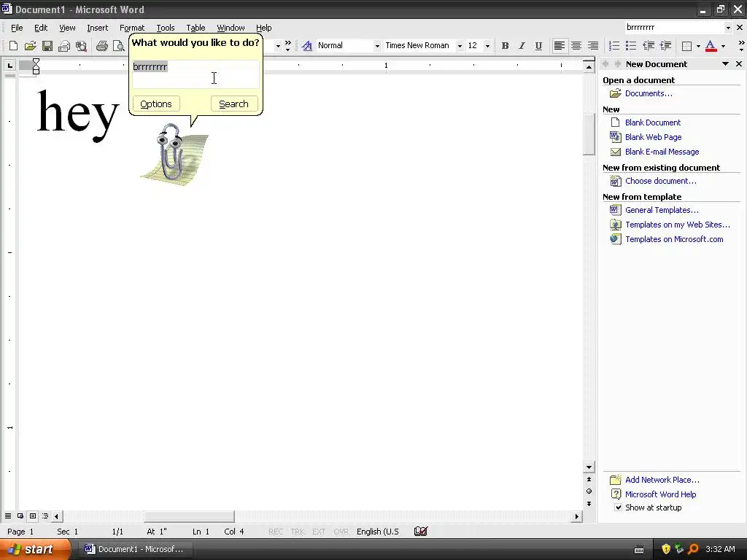
Task: Click the Windows Start button
Action: pyautogui.click(x=34, y=550)
